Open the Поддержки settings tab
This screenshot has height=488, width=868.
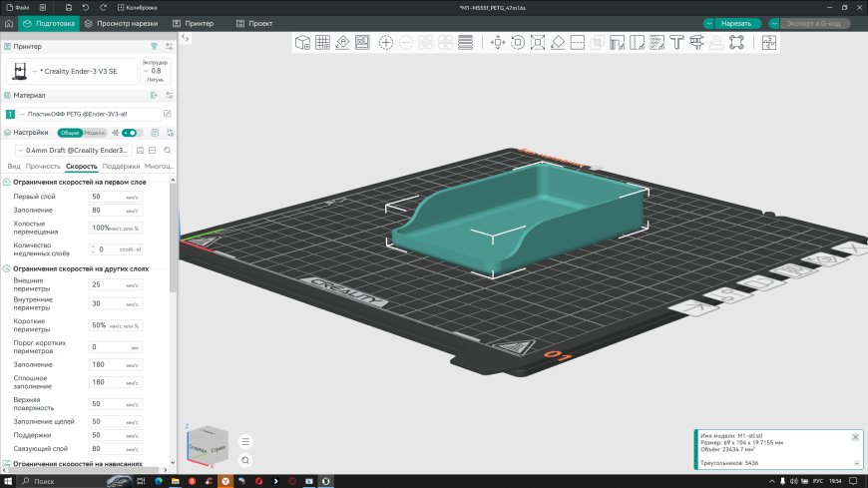click(121, 167)
